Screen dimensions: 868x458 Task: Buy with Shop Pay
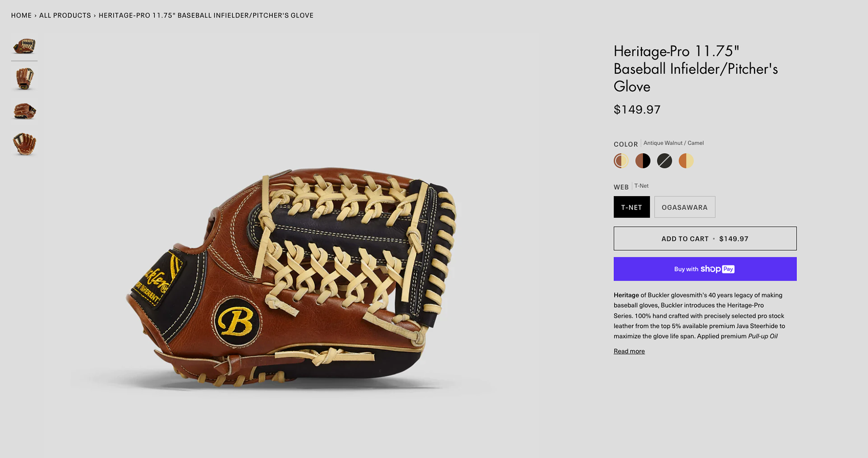pos(705,269)
